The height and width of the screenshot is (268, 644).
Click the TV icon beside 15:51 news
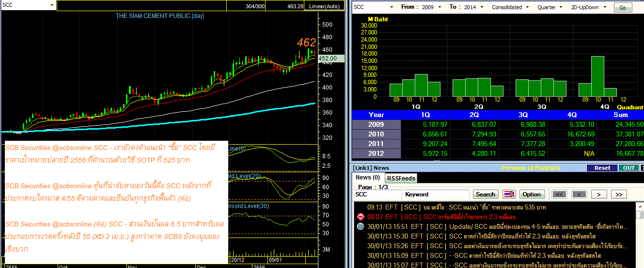pos(360,226)
